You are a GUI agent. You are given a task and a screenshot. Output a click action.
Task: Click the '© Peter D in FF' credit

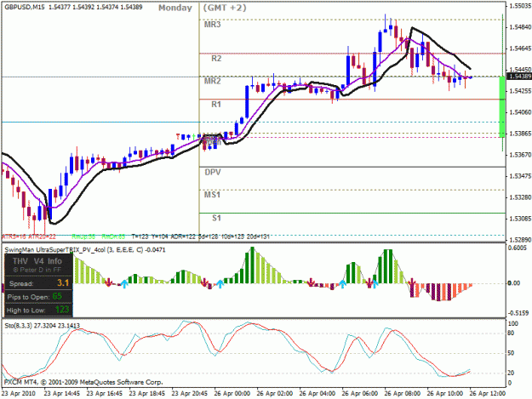coord(37,270)
